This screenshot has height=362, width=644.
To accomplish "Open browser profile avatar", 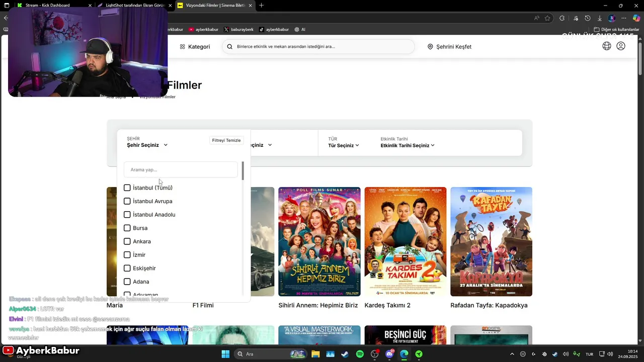I will [x=612, y=18].
